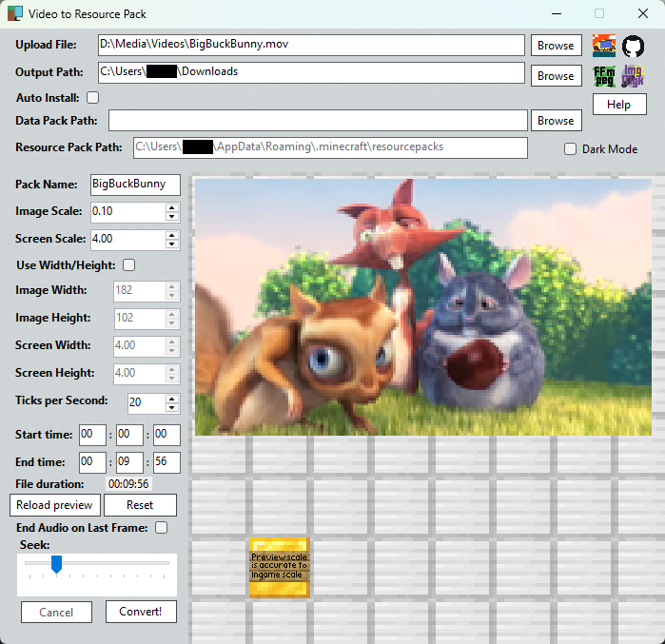665x644 pixels.
Task: Enable the Auto Install checkbox
Action: coord(93,98)
